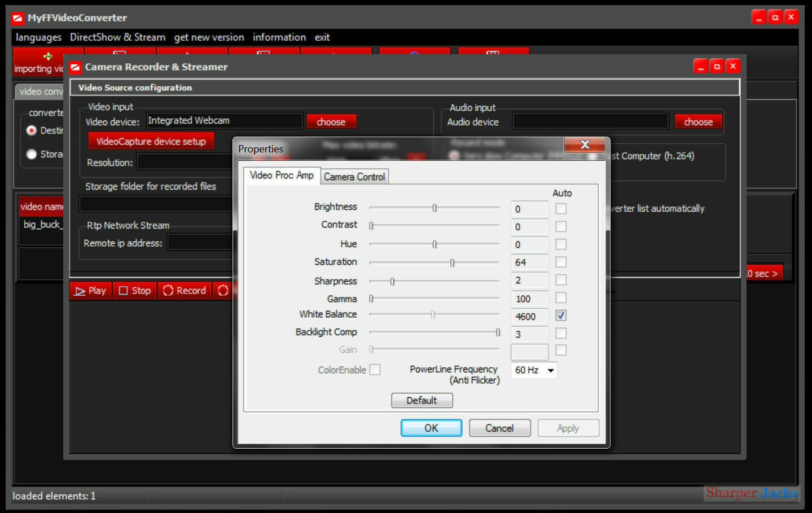Click Cancel in the Properties dialog
Screen dimensions: 812x513
499,428
